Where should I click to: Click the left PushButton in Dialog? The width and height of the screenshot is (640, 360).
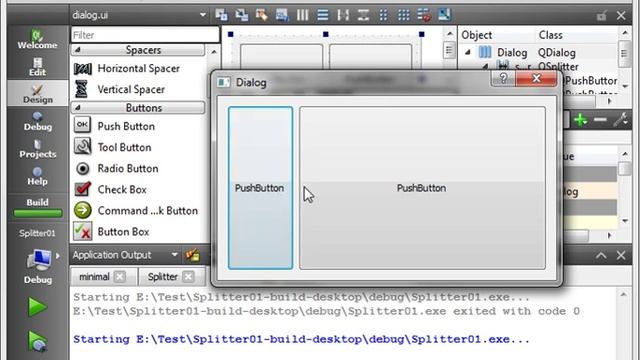(x=260, y=188)
